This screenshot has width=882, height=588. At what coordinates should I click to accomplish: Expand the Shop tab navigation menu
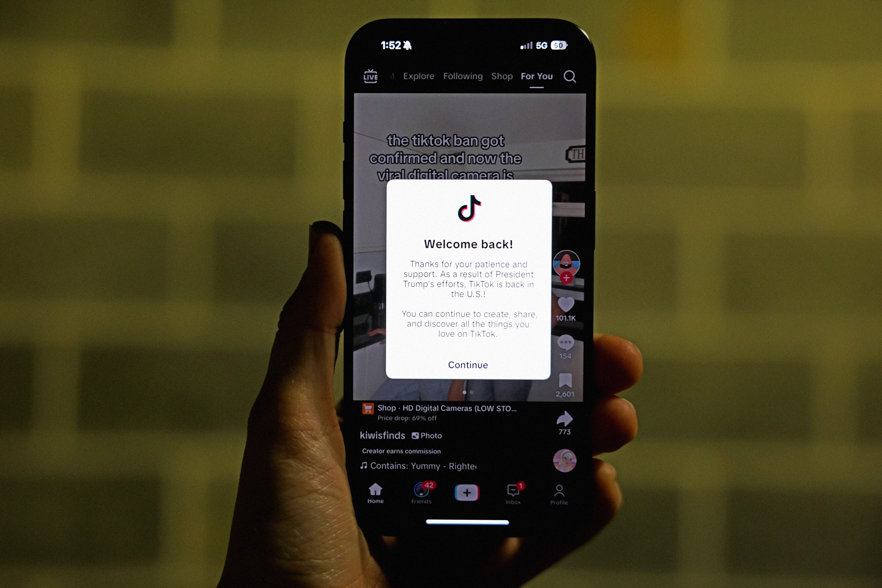tap(501, 75)
